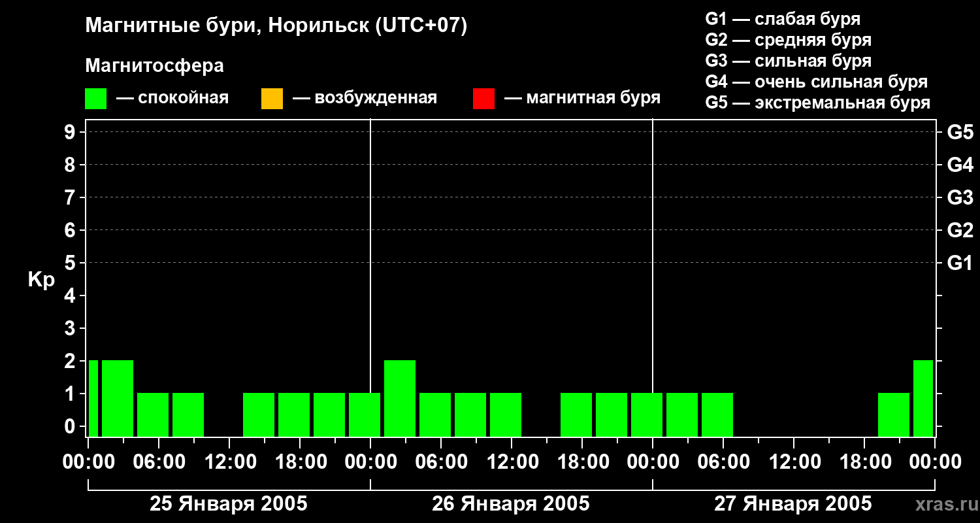Click the 'G4' storm-level axis label

tap(960, 165)
